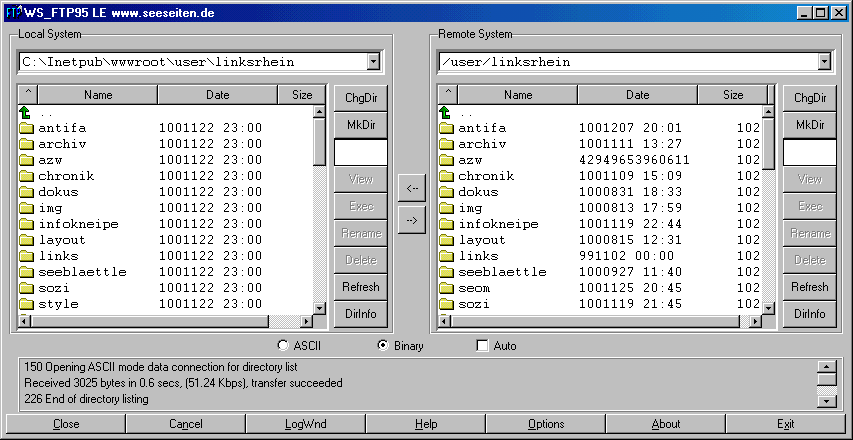Enable the Auto transfer mode checkbox
Viewport: 853px width, 440px height.
(483, 346)
